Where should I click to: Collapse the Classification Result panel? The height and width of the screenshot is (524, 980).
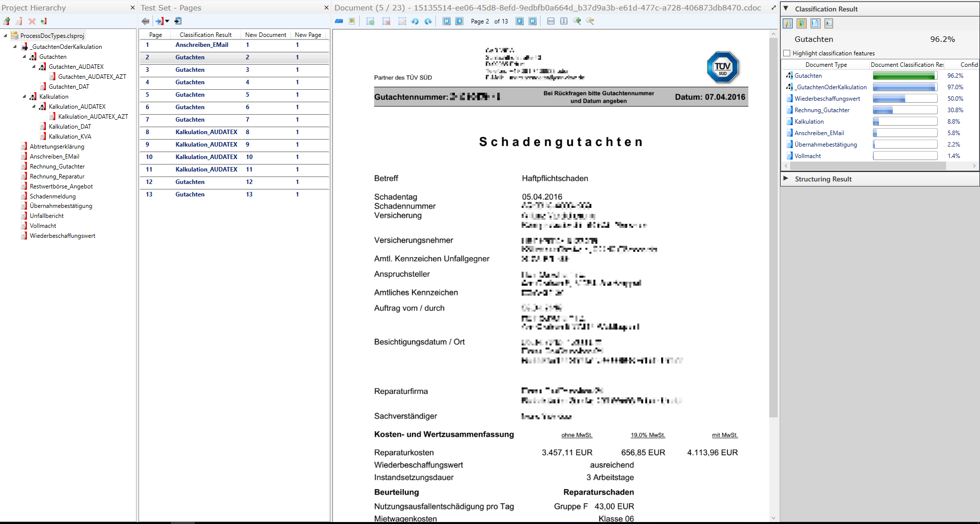[x=786, y=8]
